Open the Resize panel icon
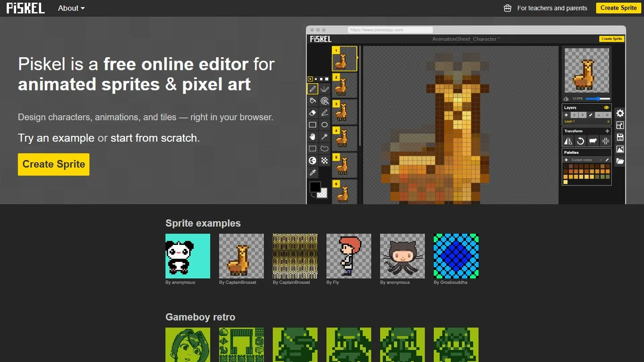The height and width of the screenshot is (362, 644). (x=620, y=125)
